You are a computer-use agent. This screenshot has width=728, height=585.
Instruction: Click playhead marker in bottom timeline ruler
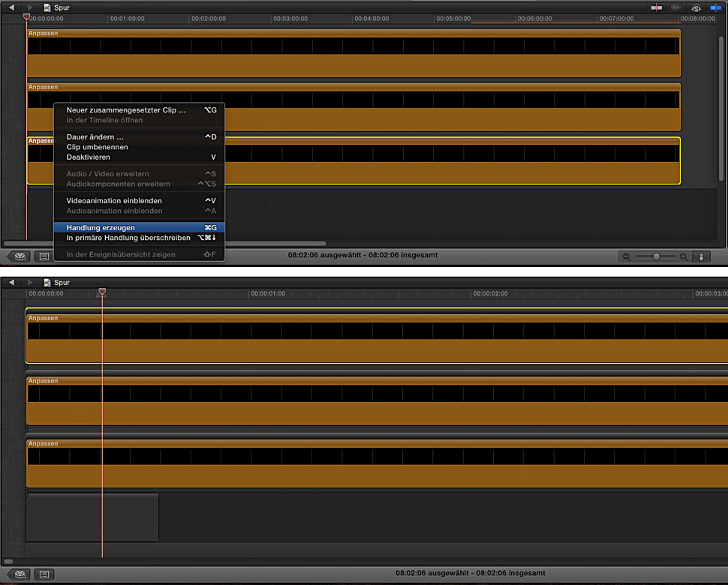[102, 292]
